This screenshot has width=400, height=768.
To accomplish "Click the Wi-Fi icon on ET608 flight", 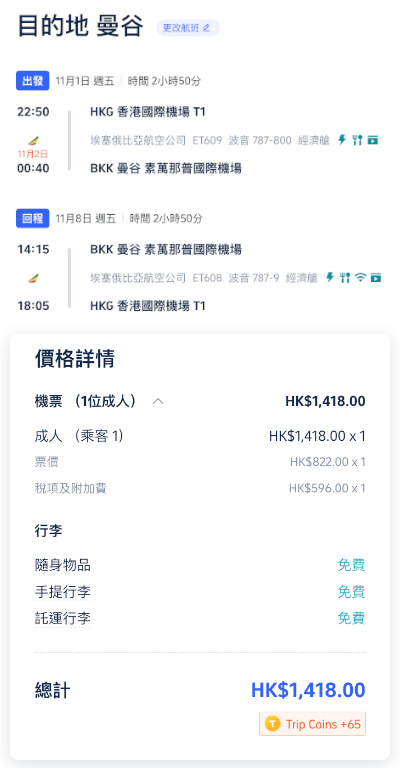I will (360, 278).
